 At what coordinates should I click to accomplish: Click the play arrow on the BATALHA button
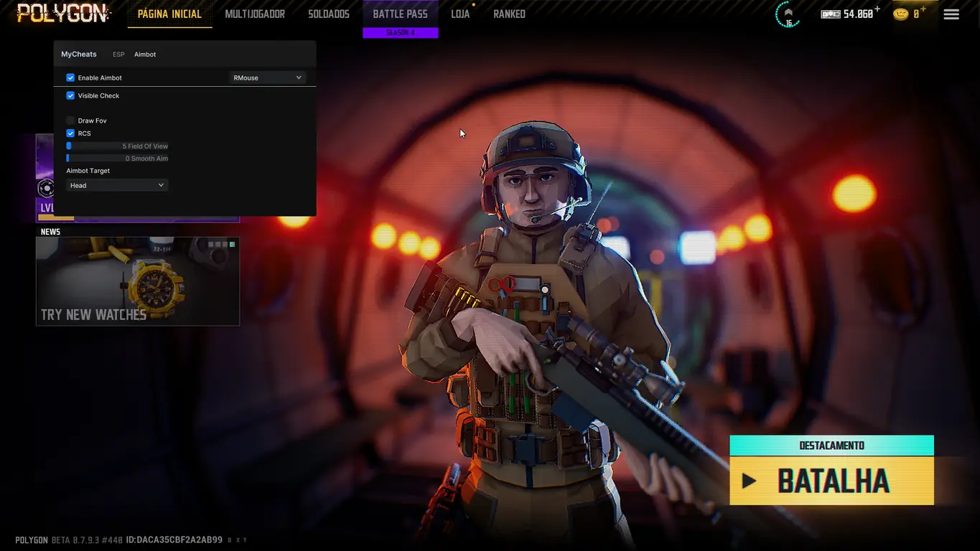749,481
